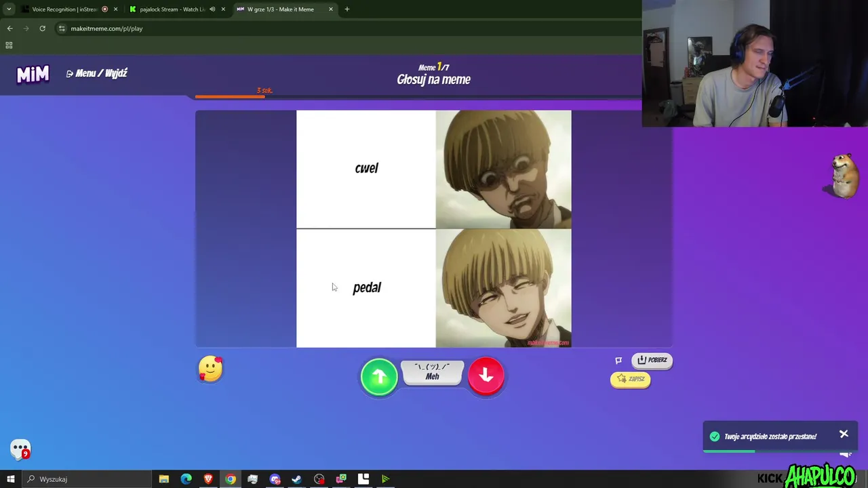Close the Voice Recognition tab
Image resolution: width=868 pixels, height=488 pixels.
(x=115, y=9)
